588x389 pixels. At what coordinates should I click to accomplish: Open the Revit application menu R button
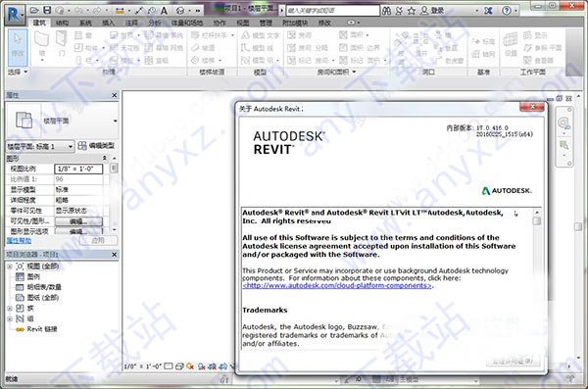tap(15, 15)
